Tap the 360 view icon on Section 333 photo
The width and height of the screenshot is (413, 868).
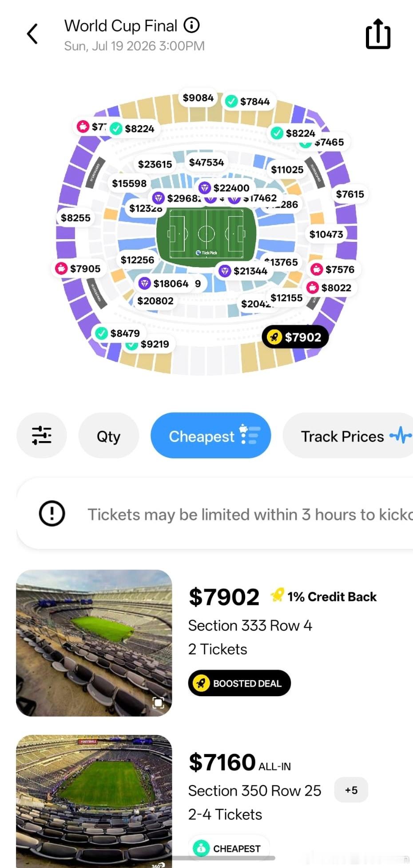(x=158, y=702)
